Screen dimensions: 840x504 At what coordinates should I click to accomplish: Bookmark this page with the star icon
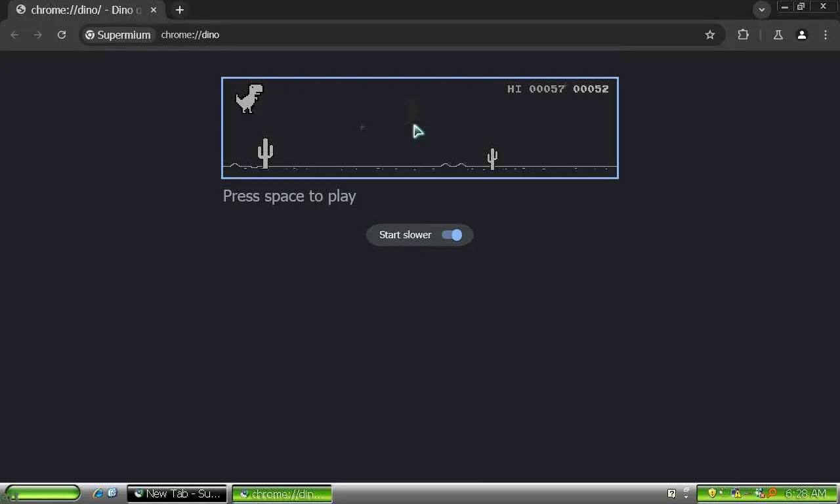tap(710, 35)
